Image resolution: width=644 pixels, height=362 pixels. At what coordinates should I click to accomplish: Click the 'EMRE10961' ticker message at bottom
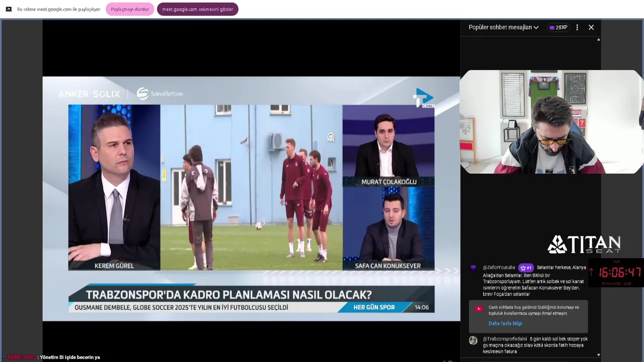click(x=53, y=357)
